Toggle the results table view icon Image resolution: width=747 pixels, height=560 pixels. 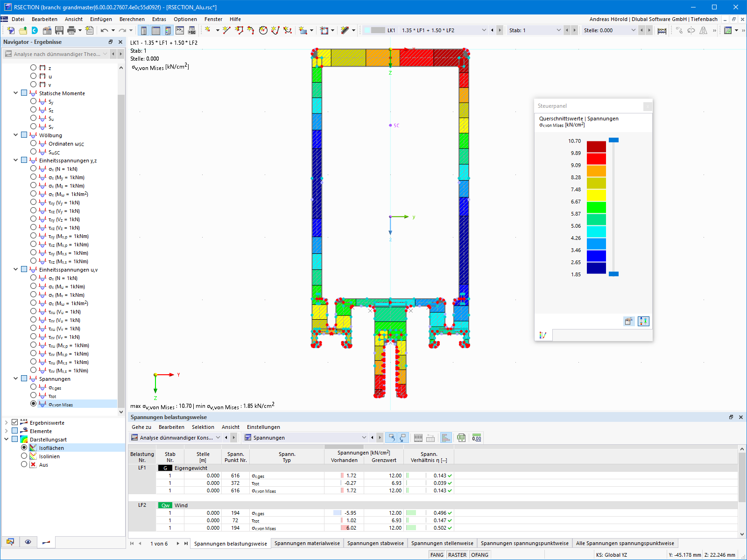pos(156,30)
